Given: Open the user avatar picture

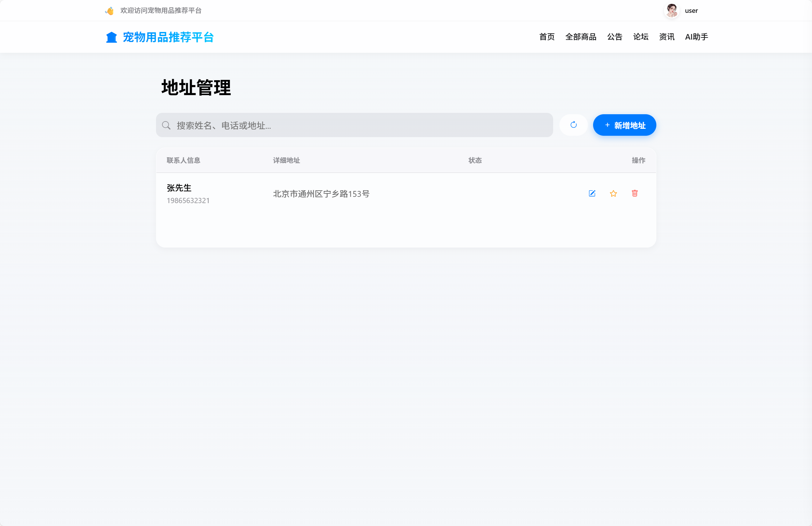Looking at the screenshot, I should tap(671, 10).
